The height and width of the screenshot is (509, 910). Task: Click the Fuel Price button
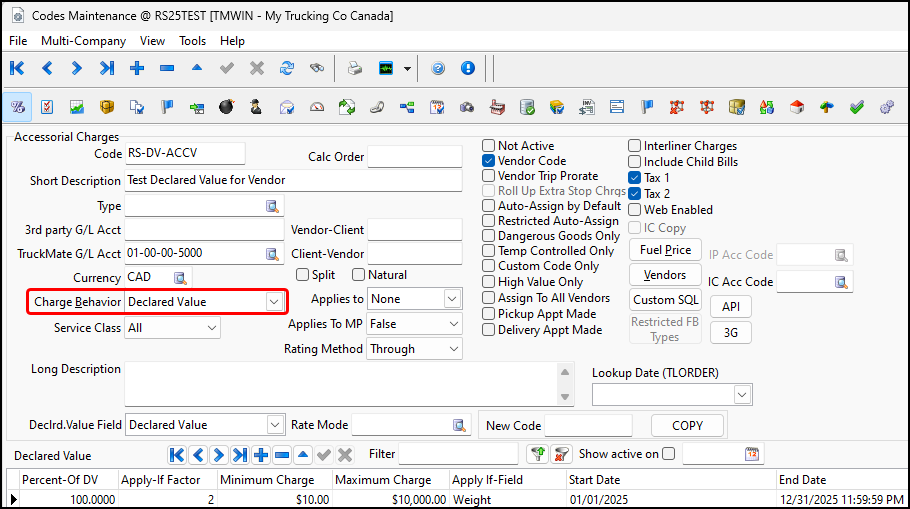pyautogui.click(x=665, y=250)
